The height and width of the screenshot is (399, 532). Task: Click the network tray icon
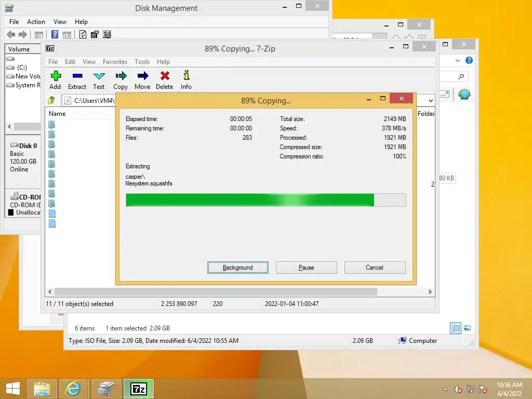point(471,389)
